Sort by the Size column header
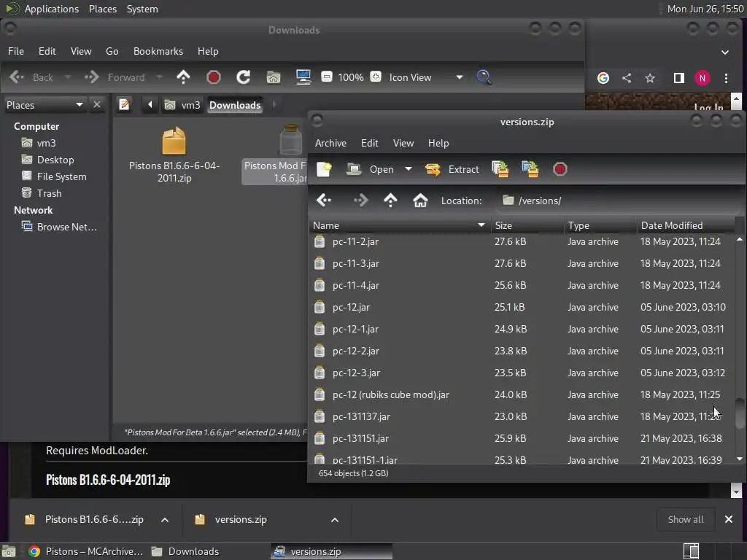 [527, 225]
